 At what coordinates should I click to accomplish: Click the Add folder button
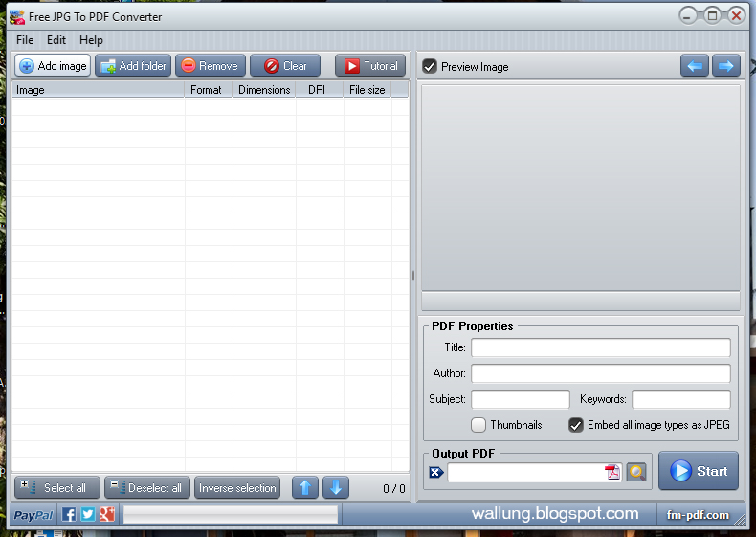(133, 66)
